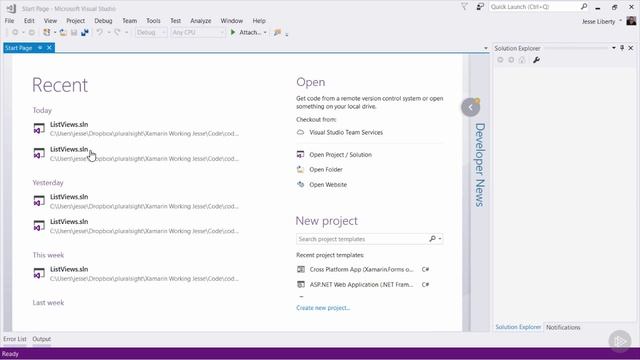Open the Any CPU platform dropdown
Viewport: 640px width, 360px height.
[198, 32]
